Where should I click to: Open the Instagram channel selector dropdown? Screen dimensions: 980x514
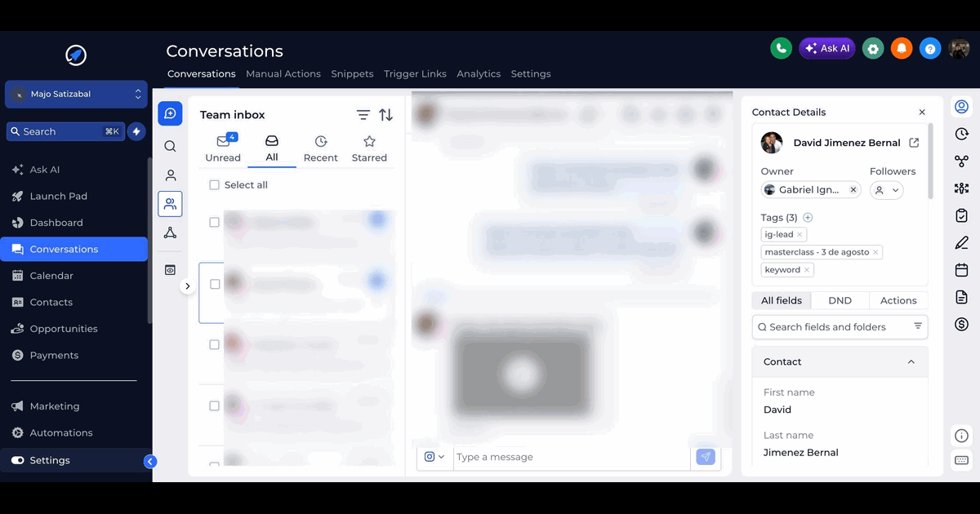[434, 457]
